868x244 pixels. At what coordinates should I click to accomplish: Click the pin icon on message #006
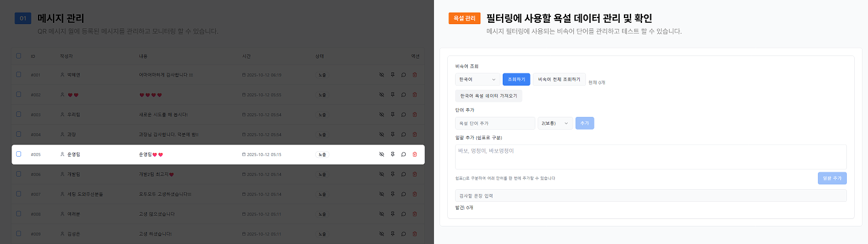click(x=392, y=174)
